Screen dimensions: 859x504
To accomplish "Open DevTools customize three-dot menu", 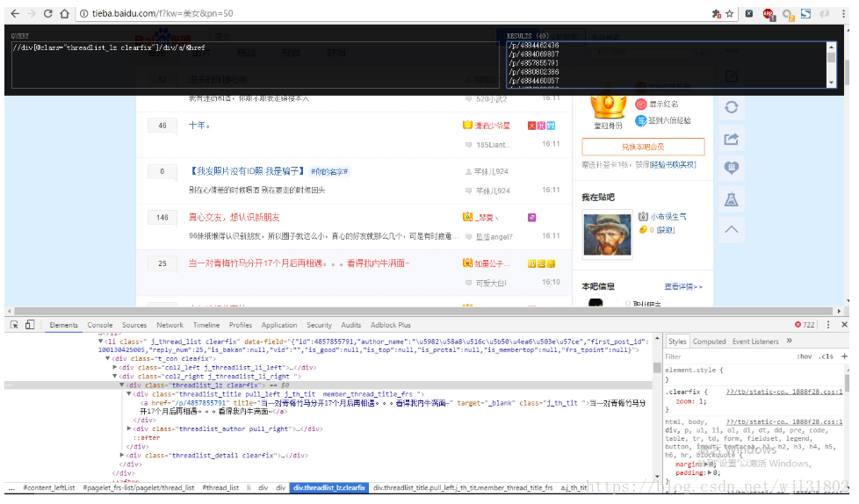I will pos(827,325).
